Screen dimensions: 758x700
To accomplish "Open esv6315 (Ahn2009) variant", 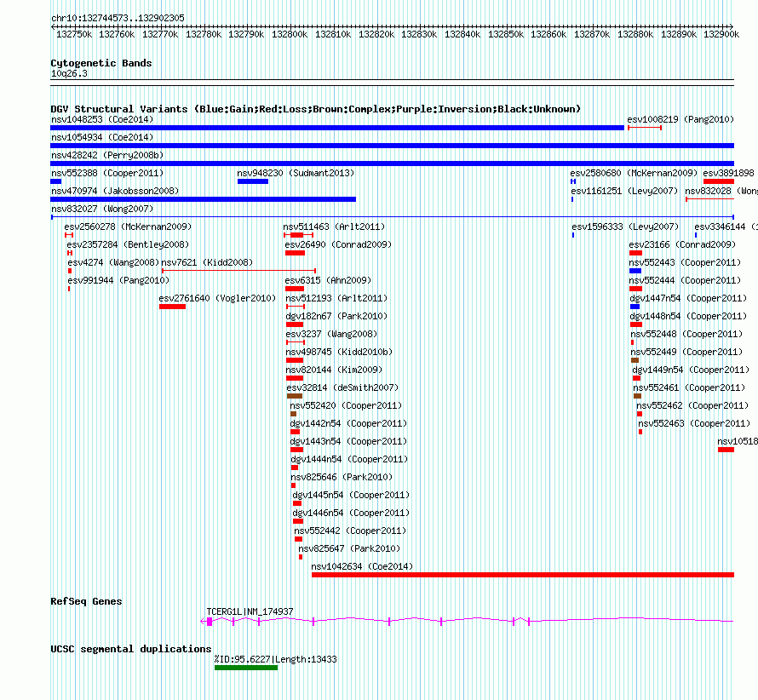I will coord(328,280).
